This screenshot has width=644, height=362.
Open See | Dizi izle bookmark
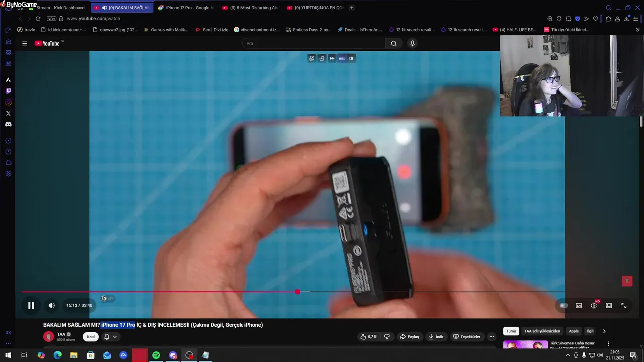click(x=211, y=30)
